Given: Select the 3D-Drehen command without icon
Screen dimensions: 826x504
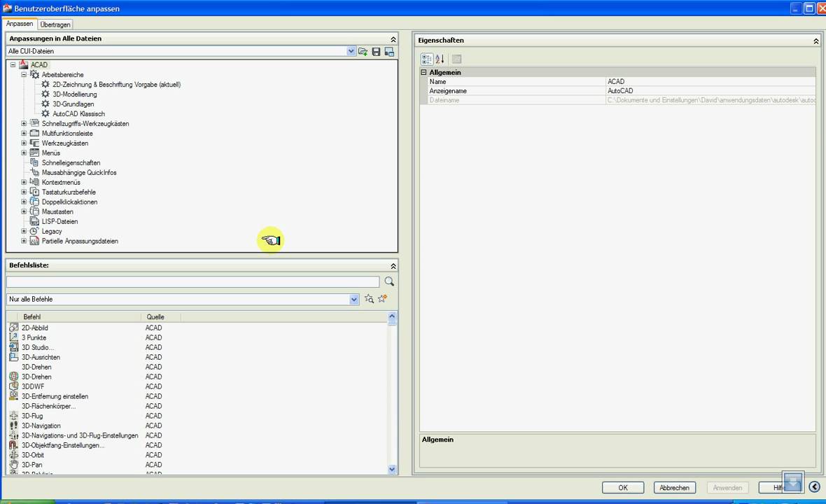Looking at the screenshot, I should [36, 367].
